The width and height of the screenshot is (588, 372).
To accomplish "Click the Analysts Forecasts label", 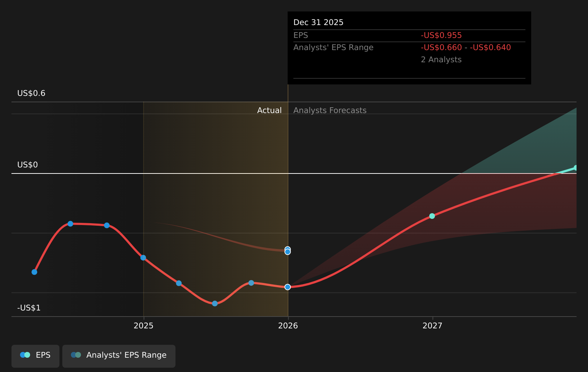I will point(330,111).
